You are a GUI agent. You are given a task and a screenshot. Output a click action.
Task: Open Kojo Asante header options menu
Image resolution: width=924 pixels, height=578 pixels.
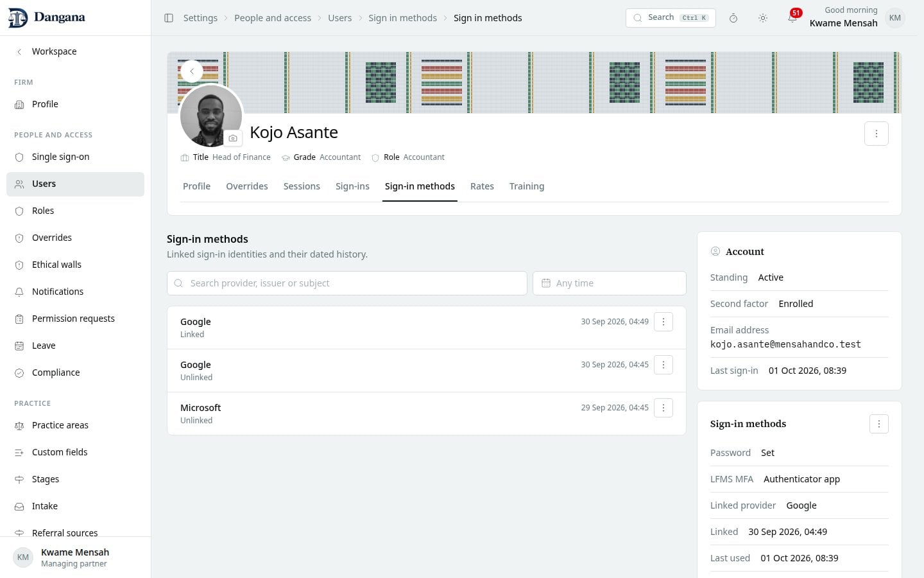[877, 134]
